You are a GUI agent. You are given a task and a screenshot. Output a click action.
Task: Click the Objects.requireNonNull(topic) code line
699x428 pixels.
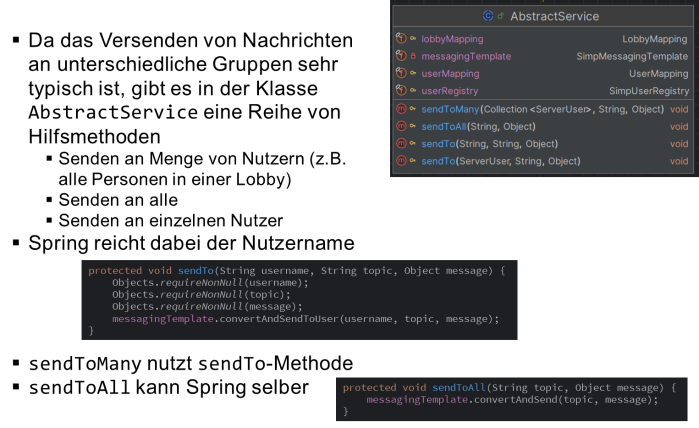201,295
